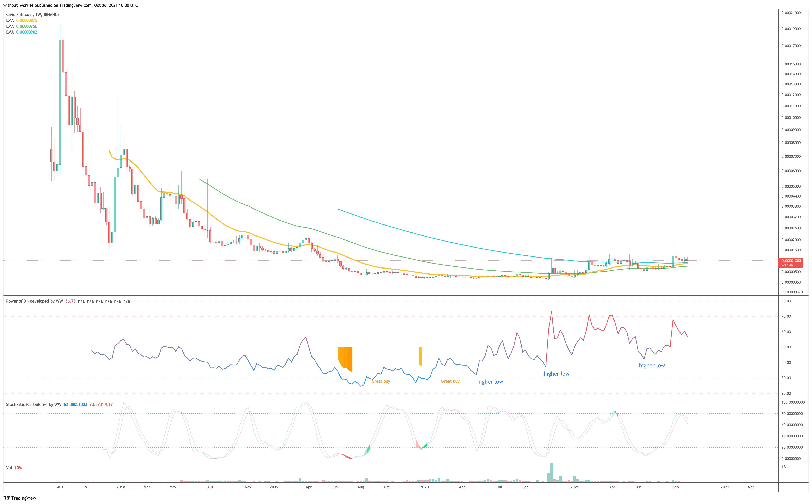Click the Power of 3 value 56.78

click(x=70, y=301)
